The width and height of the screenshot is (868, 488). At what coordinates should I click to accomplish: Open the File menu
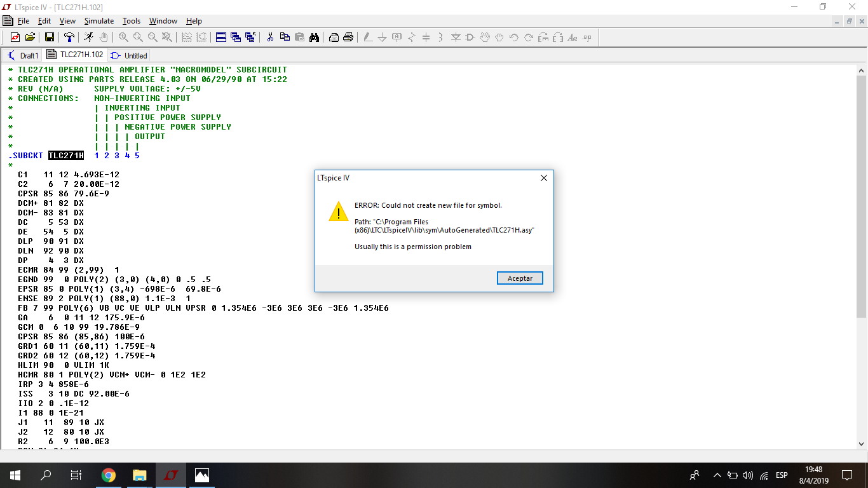point(24,21)
